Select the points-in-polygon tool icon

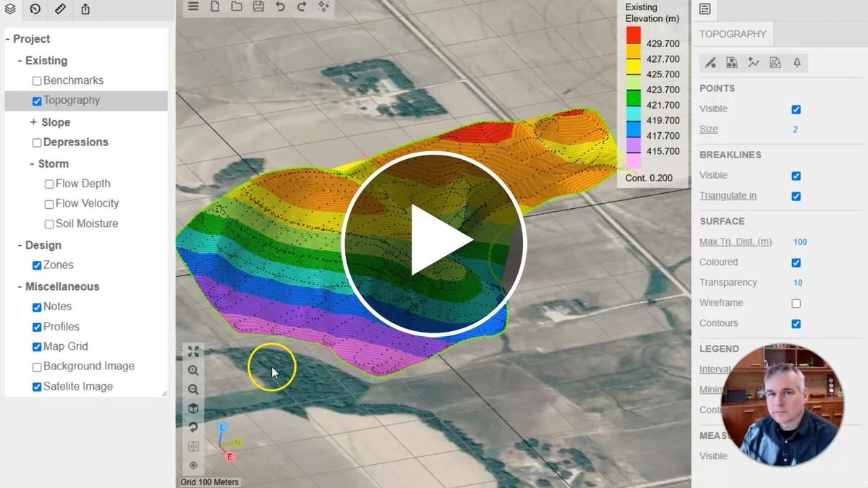click(x=732, y=63)
